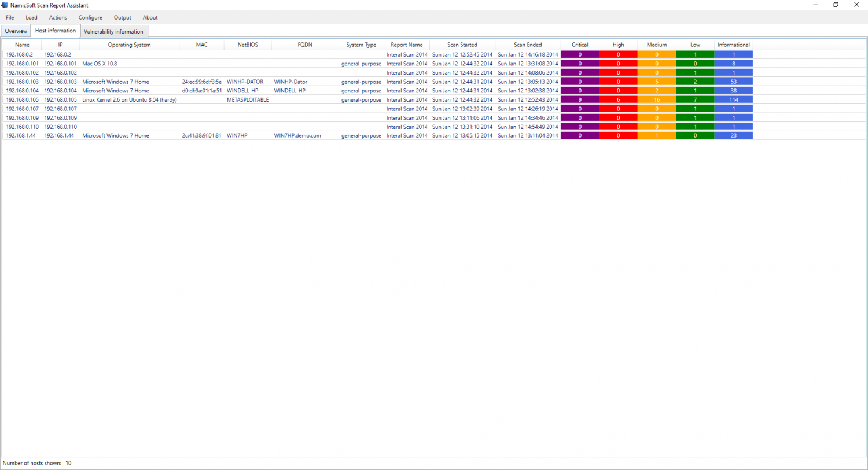Open the Output menu
Screen dimensions: 868x470
(122, 17)
